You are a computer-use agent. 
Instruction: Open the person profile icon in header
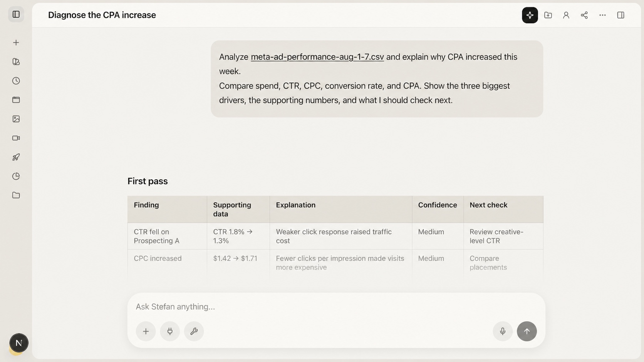click(x=566, y=15)
